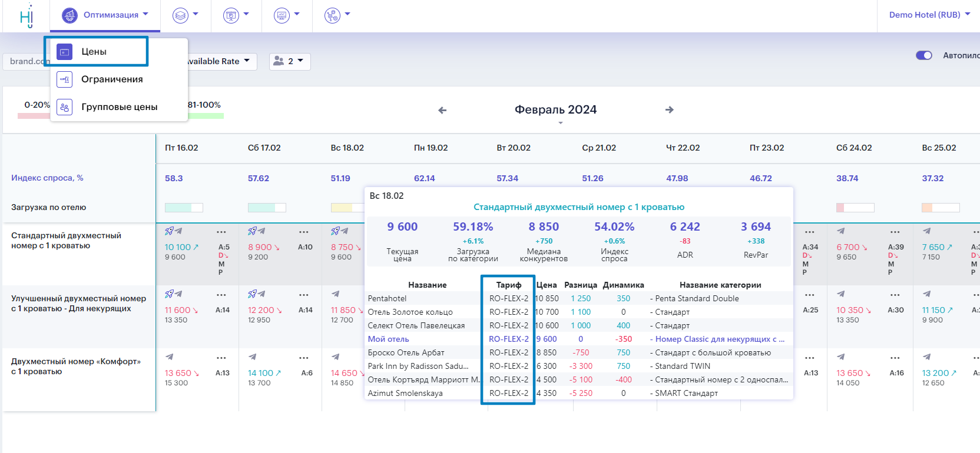The height and width of the screenshot is (453, 980).
Task: Click the presentation board navigation icon
Action: click(231, 15)
